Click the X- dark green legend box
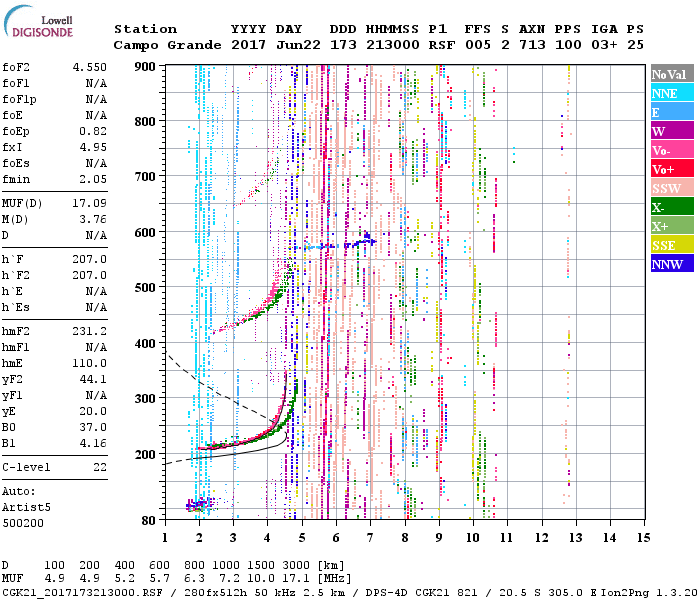This screenshot has height=600, width=700. 671,207
